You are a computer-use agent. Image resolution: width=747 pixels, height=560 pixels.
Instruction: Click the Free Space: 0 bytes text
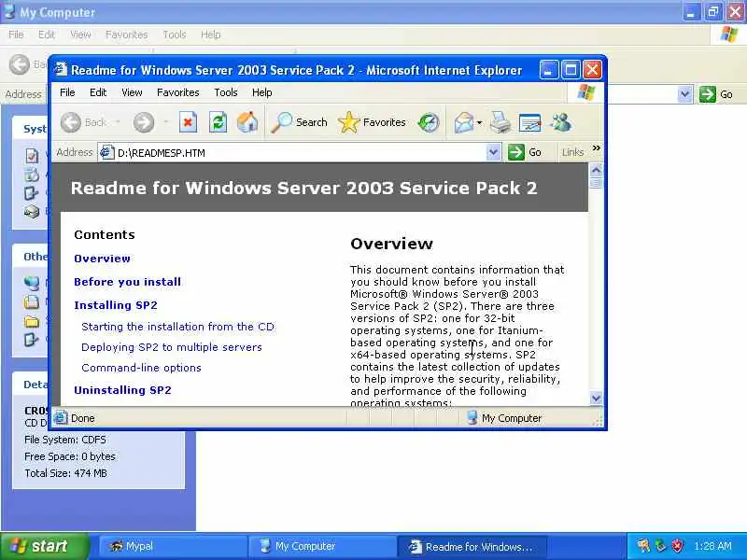70,456
